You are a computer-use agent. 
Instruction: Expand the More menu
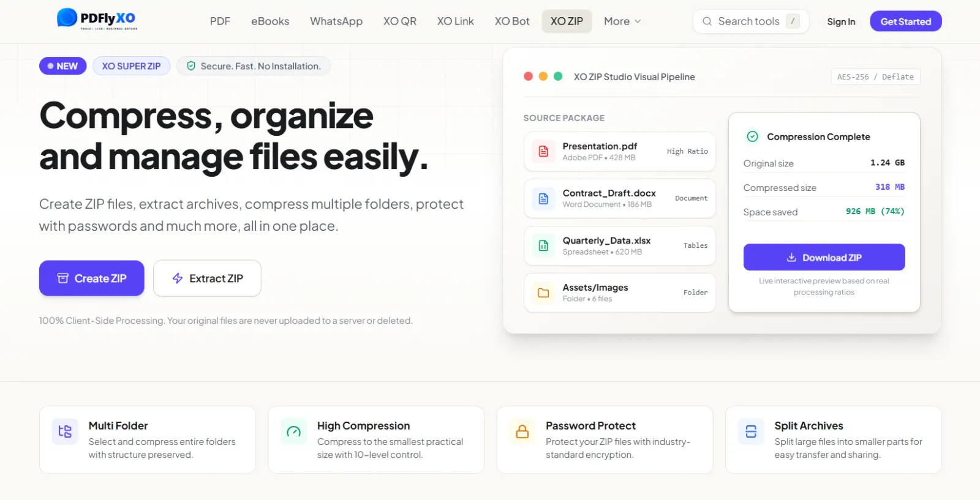tap(622, 21)
